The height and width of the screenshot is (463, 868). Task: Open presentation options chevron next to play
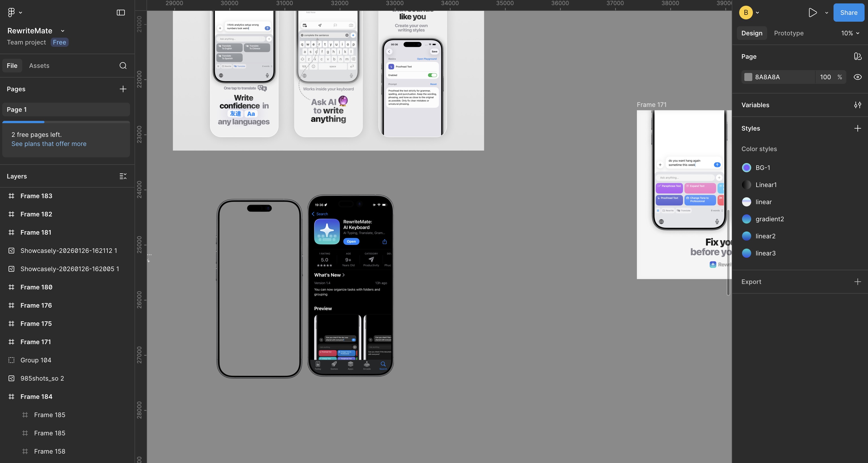click(x=827, y=13)
